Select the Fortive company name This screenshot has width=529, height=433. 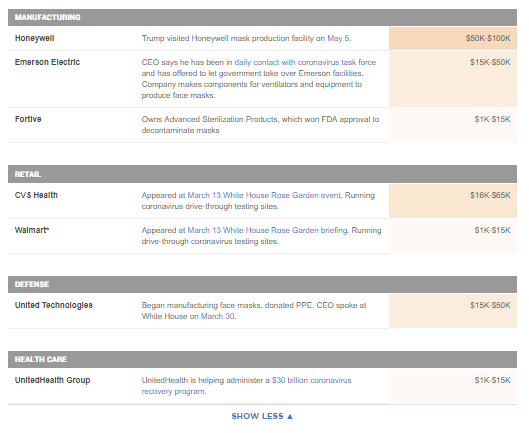[x=28, y=119]
